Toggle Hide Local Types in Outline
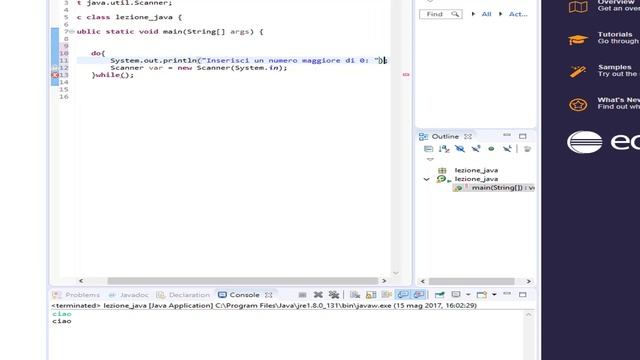 507,149
